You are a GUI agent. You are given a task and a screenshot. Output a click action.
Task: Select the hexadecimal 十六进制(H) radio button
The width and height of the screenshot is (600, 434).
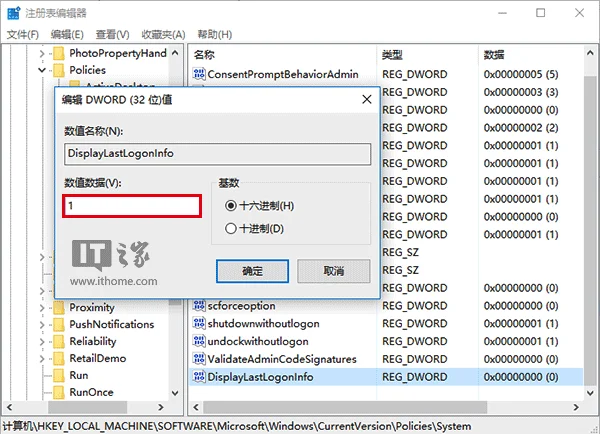[x=230, y=206]
